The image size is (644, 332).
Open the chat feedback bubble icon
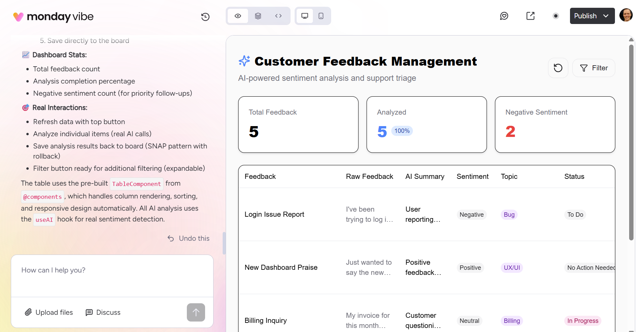pyautogui.click(x=504, y=16)
